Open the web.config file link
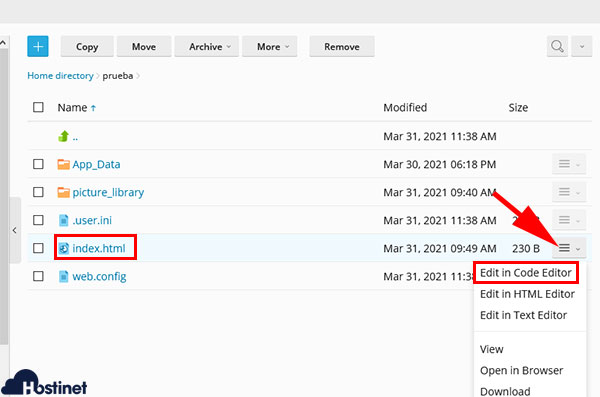The width and height of the screenshot is (600, 397). point(99,277)
